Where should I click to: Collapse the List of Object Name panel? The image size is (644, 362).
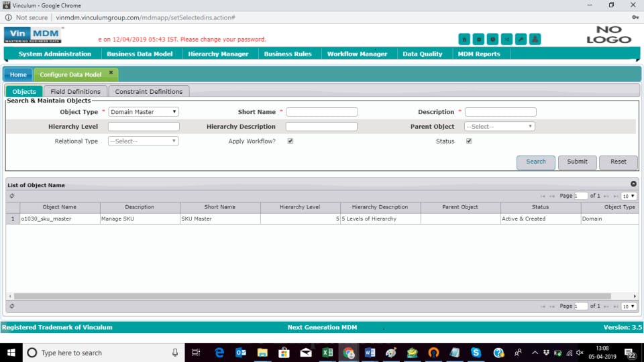pos(633,184)
